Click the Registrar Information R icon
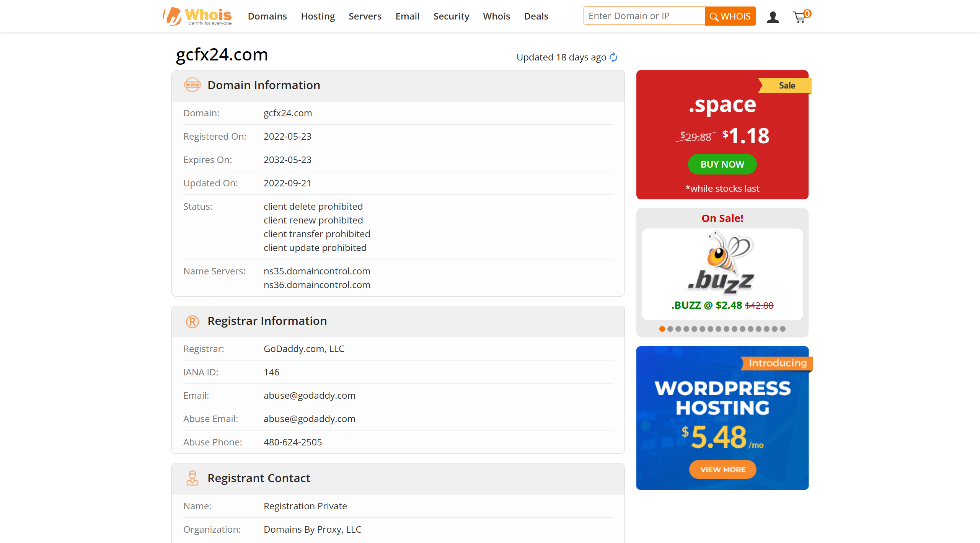 click(192, 321)
